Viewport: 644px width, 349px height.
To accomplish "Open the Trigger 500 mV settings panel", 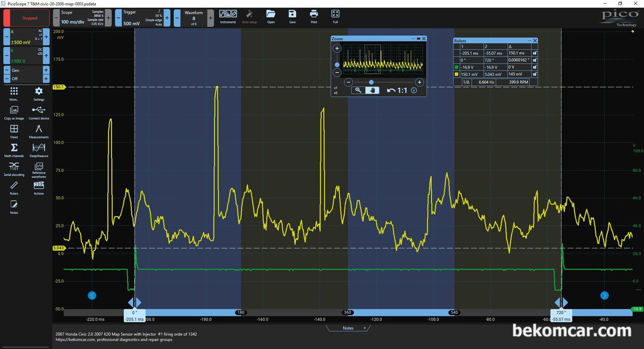I will 142,18.
